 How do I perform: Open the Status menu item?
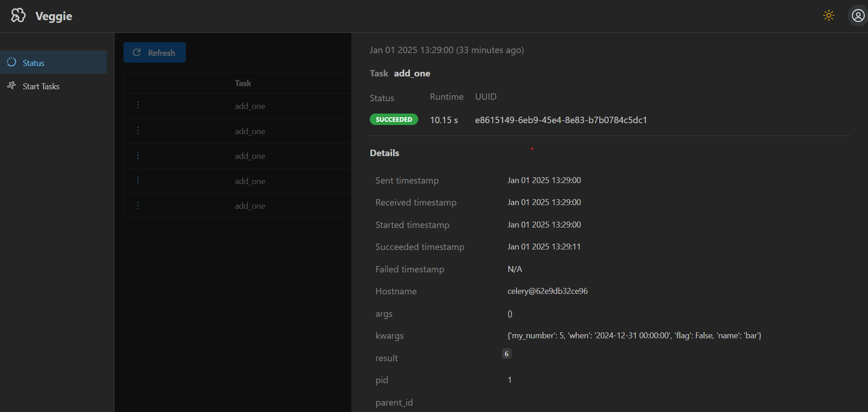[x=33, y=63]
